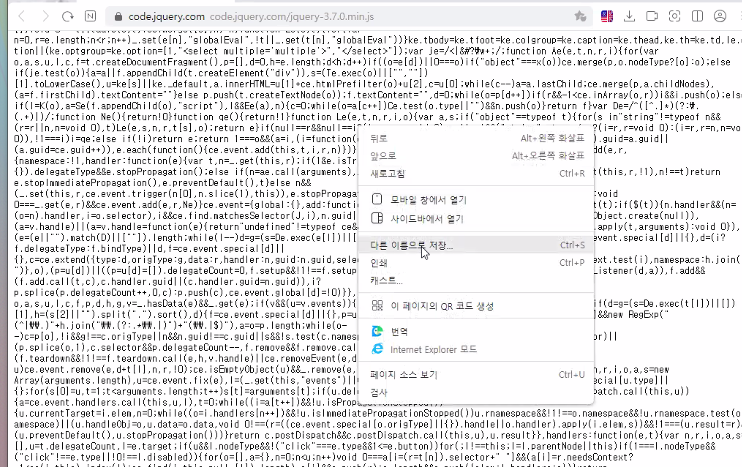Reload the page with the refresh icon
Viewport: 742px width, 467px height.
point(68,17)
